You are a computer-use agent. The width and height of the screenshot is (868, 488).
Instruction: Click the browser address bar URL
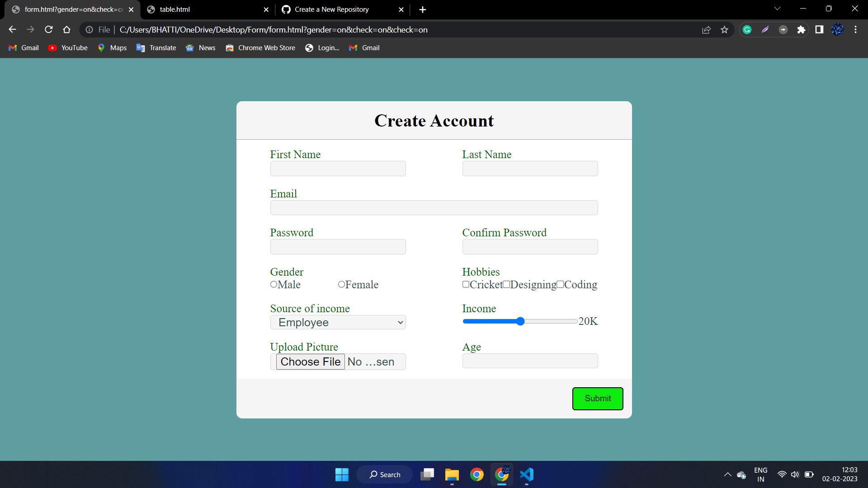click(x=274, y=30)
